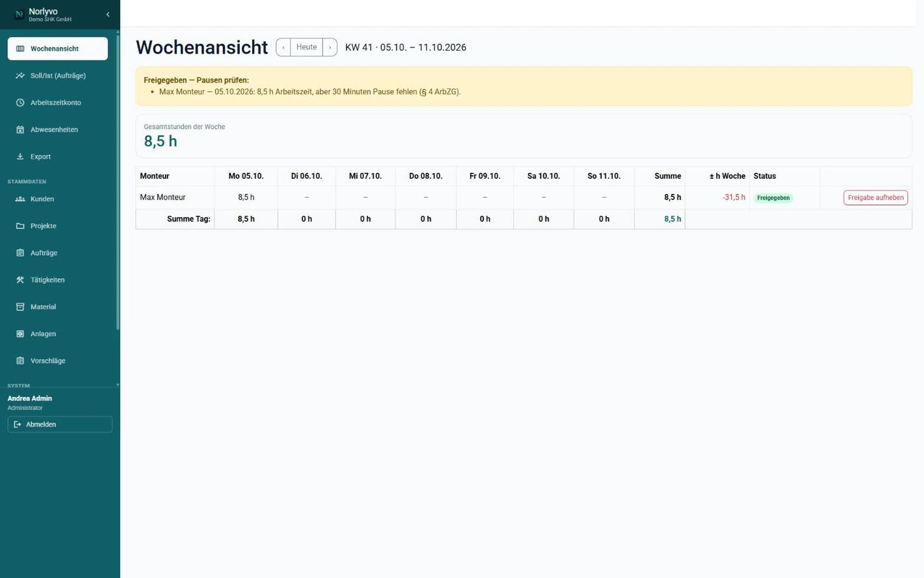
Task: Go to previous week with left arrow
Action: (283, 48)
